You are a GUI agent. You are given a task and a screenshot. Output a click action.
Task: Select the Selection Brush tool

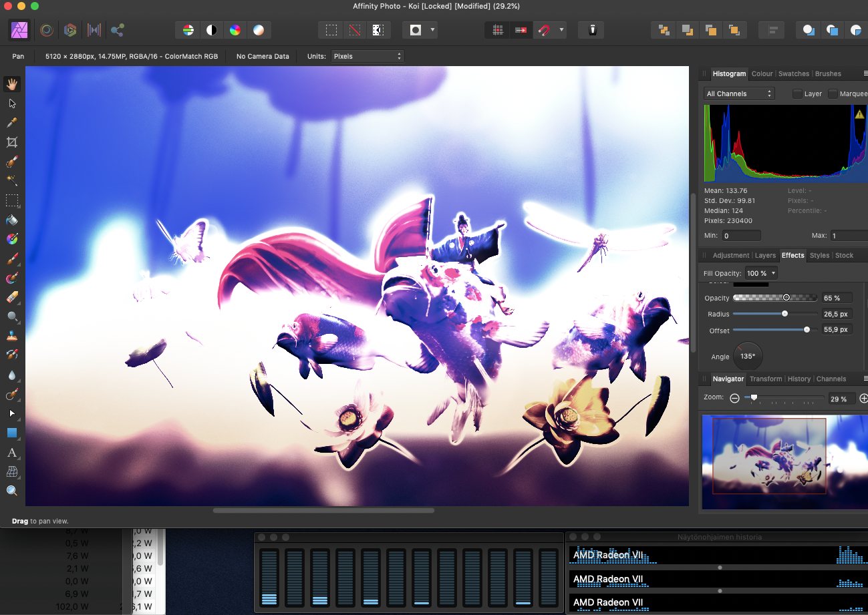11,162
